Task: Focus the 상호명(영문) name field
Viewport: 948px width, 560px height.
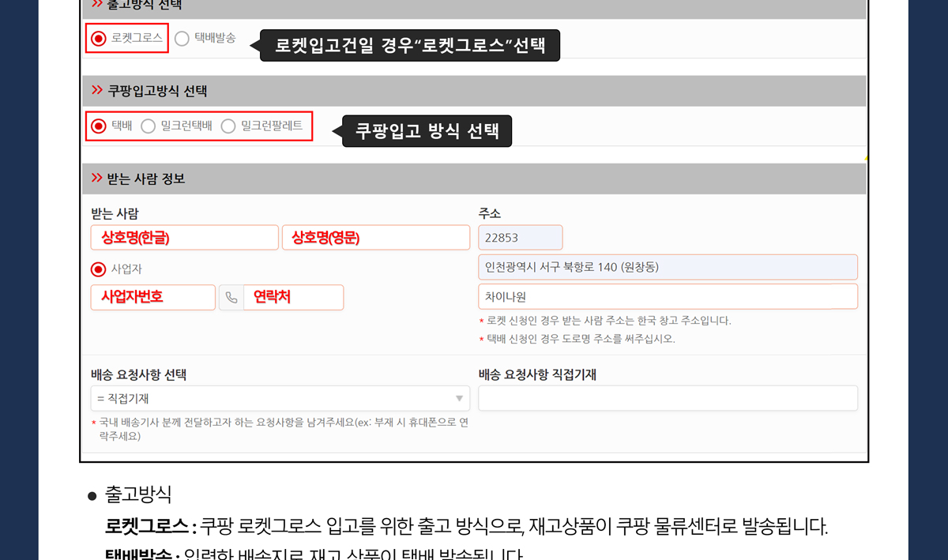Action: 375,238
